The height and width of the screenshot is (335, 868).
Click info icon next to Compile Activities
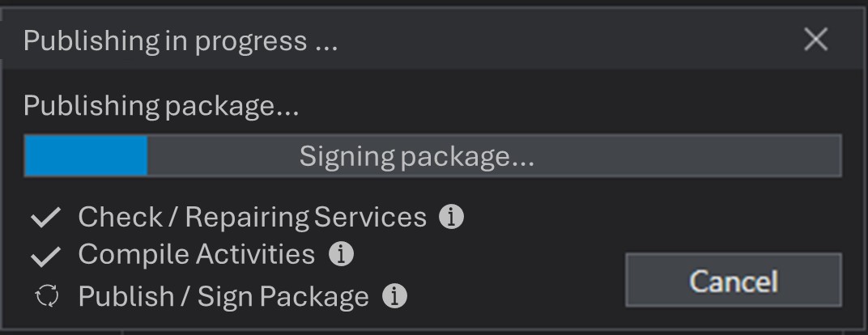click(341, 254)
